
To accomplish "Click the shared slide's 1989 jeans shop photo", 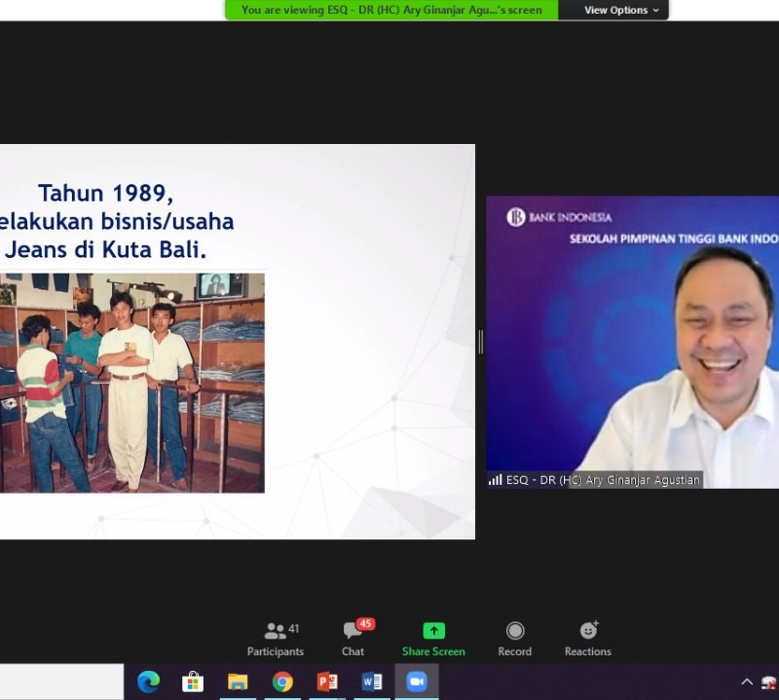I will [131, 382].
